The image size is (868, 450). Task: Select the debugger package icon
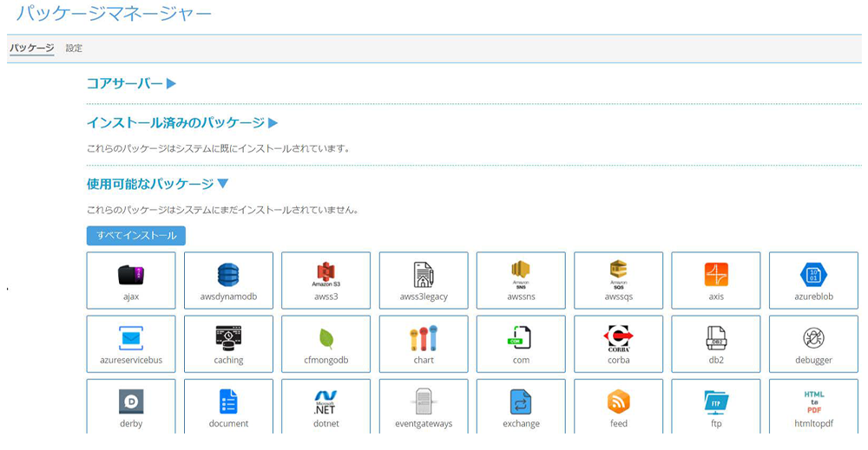click(813, 338)
